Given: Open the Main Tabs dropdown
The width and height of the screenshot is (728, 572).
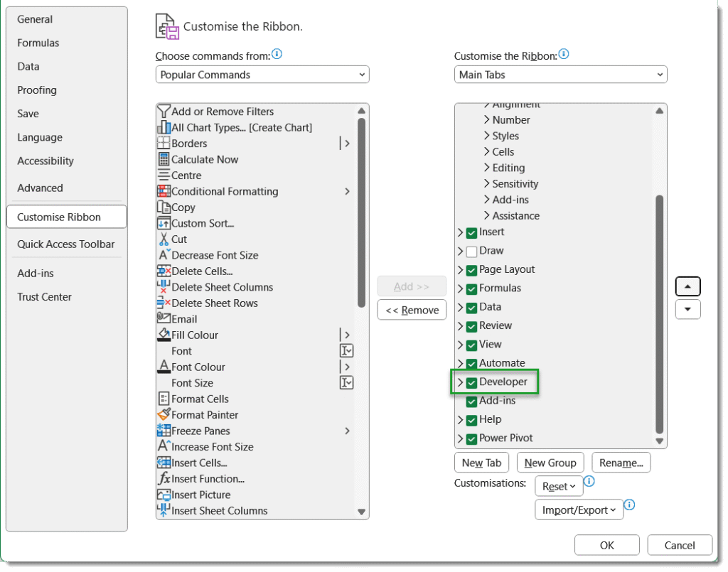Looking at the screenshot, I should [560, 75].
